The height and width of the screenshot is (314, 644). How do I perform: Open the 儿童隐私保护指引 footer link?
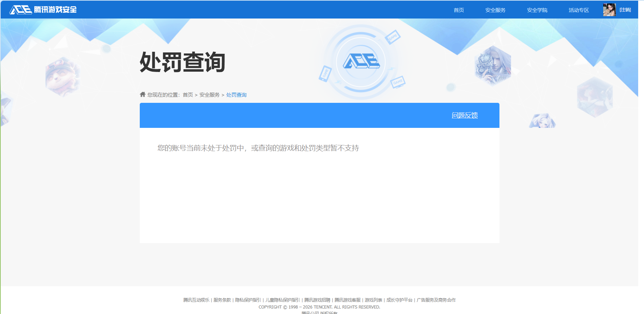[x=282, y=300]
